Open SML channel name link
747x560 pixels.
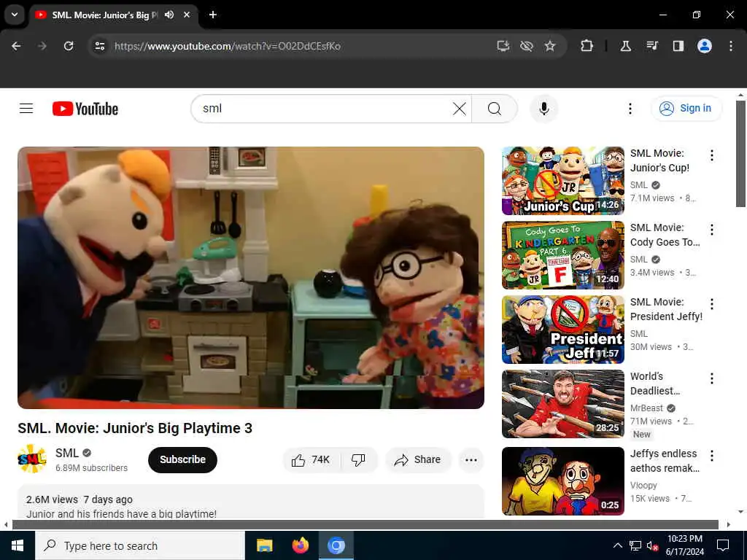[66, 453]
